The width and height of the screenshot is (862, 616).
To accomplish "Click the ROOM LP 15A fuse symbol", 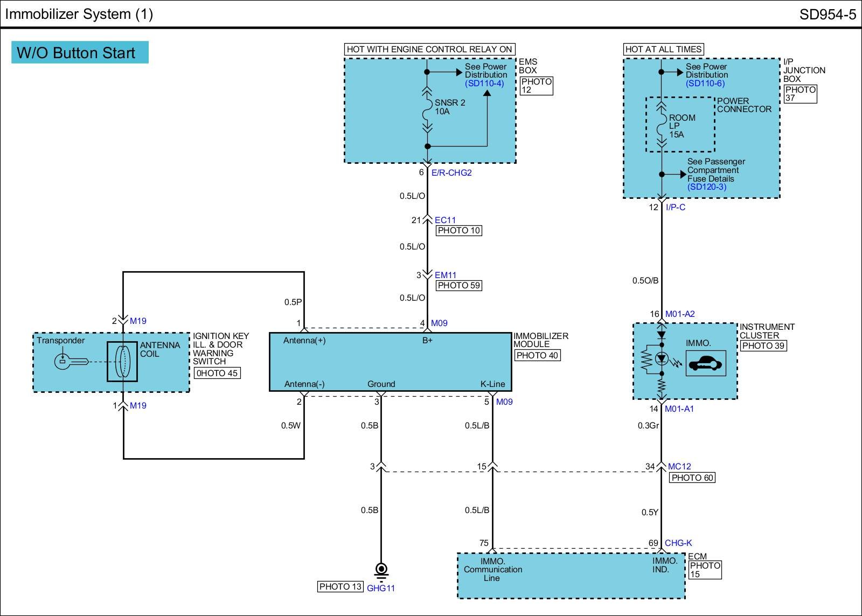I will point(662,126).
